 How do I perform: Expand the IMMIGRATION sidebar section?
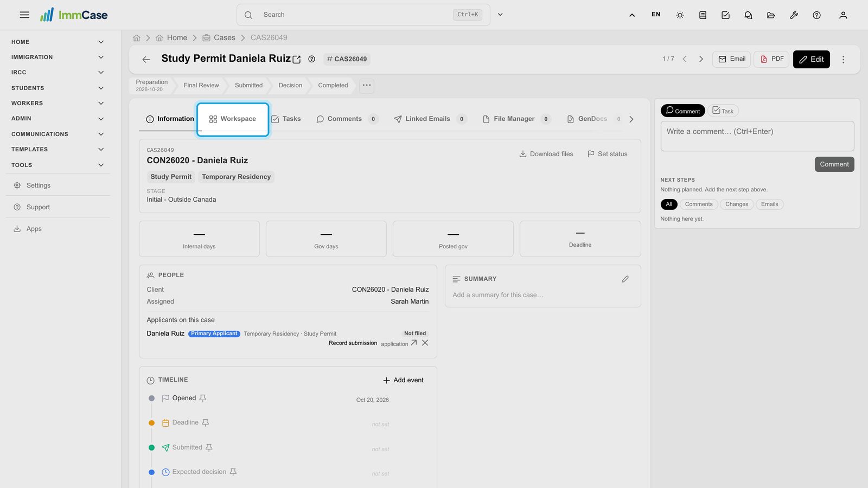(x=58, y=57)
